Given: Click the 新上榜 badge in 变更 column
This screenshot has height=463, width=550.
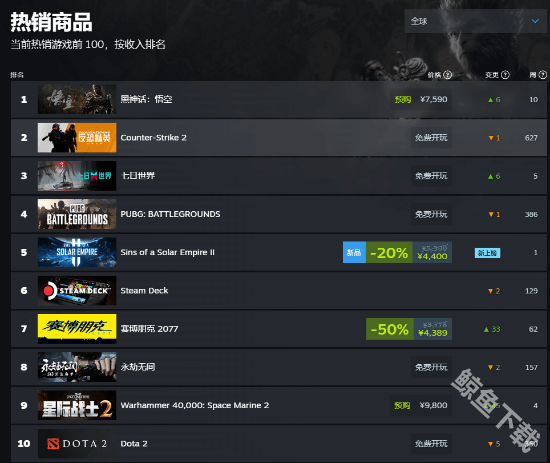Looking at the screenshot, I should click(487, 253).
